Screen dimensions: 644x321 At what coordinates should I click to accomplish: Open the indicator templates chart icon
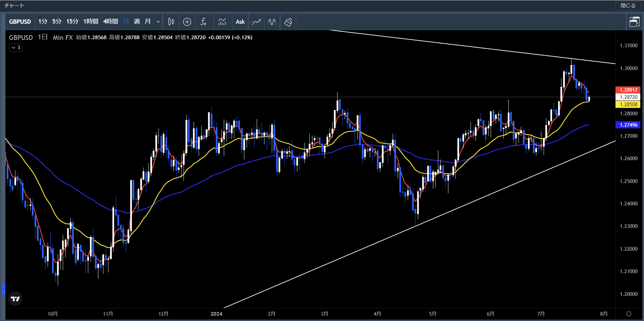click(222, 22)
